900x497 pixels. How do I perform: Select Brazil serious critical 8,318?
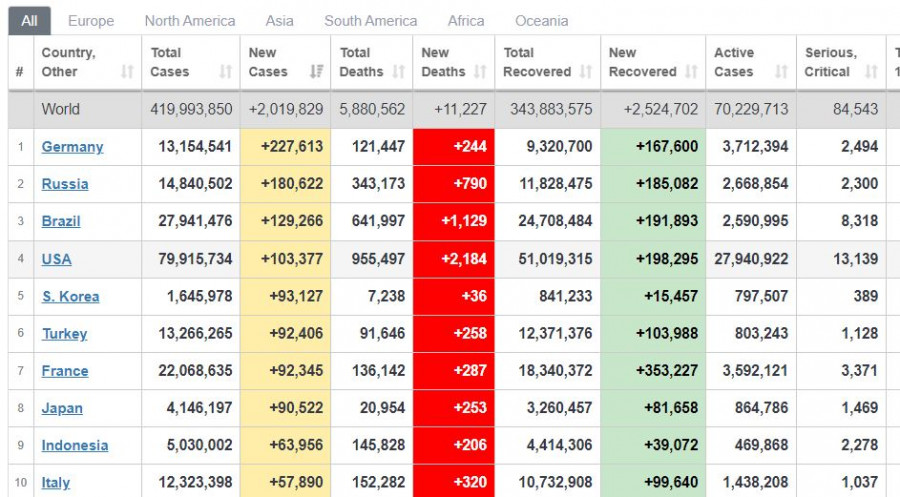tap(860, 222)
